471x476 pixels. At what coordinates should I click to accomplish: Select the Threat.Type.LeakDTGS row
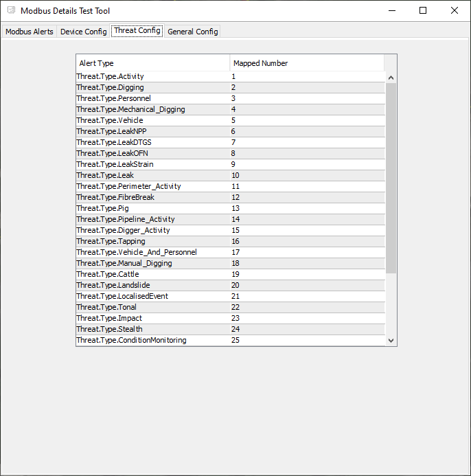click(231, 142)
